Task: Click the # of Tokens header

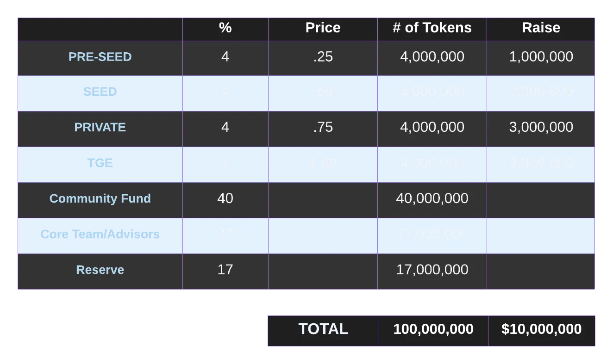Action: tap(432, 28)
